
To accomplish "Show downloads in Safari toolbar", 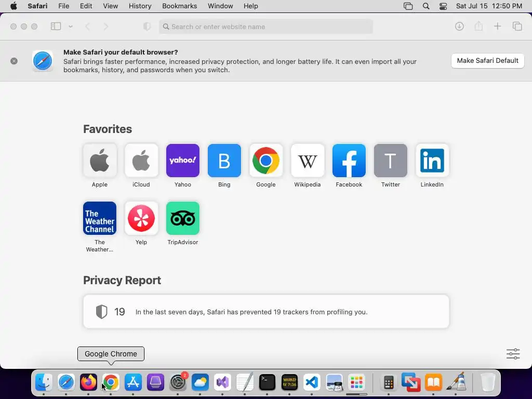I will tap(459, 26).
